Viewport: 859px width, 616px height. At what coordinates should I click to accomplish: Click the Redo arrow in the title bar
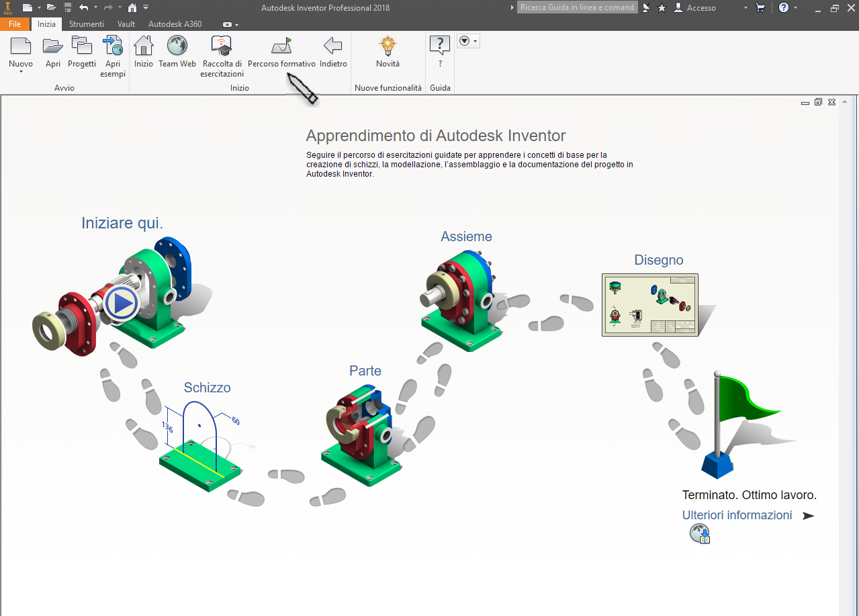108,7
